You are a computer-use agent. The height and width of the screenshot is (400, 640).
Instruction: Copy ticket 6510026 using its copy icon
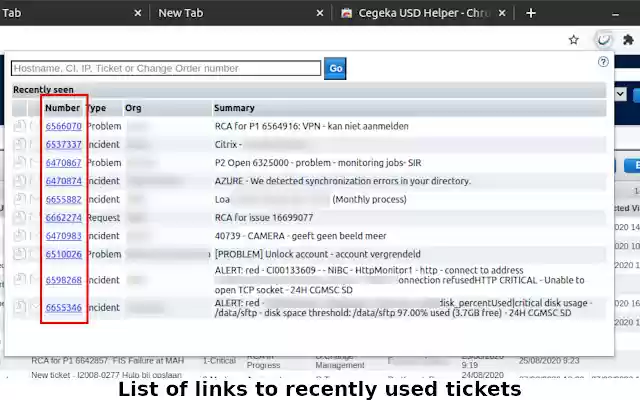click(x=19, y=254)
